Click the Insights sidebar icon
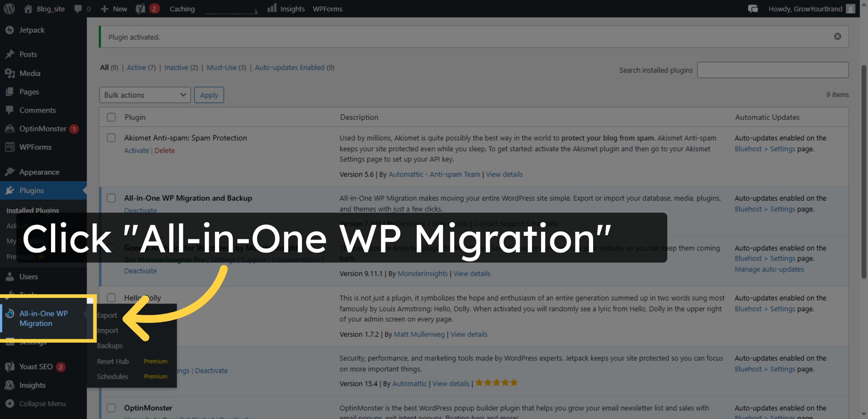868x419 pixels. (10, 385)
